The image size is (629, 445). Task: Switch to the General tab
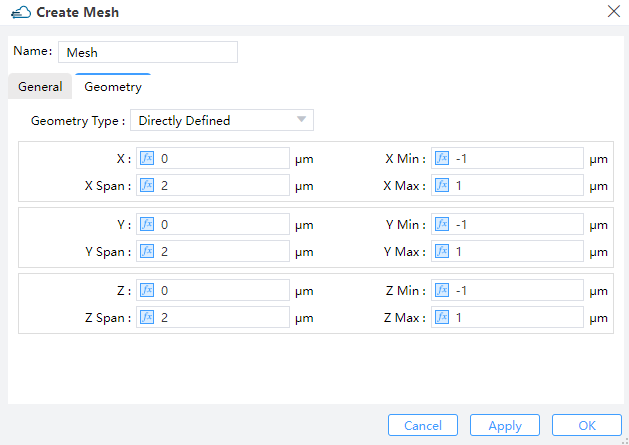[40, 86]
